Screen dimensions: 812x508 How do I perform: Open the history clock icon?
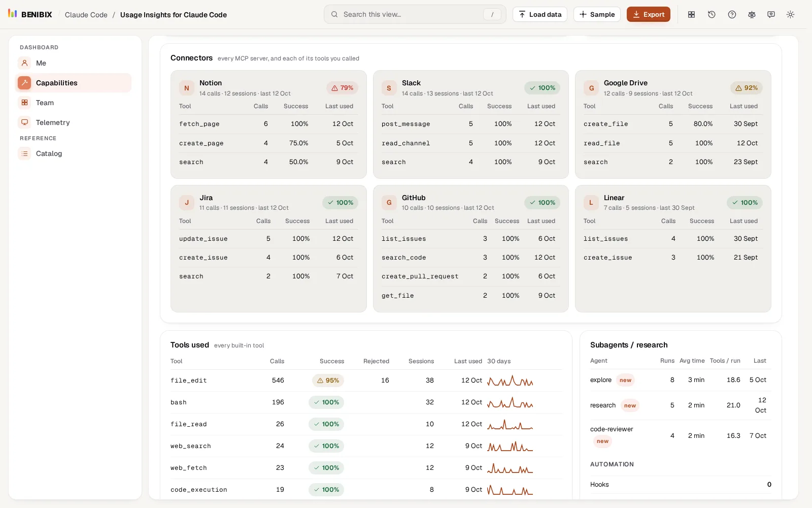point(712,15)
